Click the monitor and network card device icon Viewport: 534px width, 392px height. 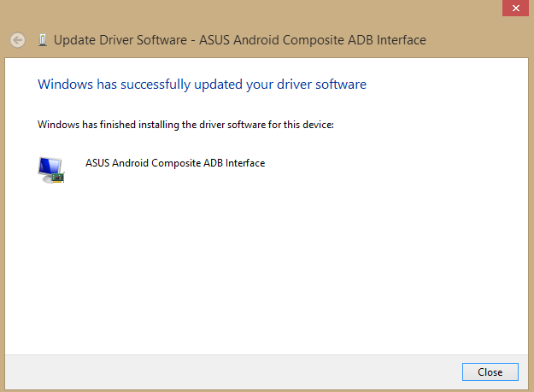51,170
